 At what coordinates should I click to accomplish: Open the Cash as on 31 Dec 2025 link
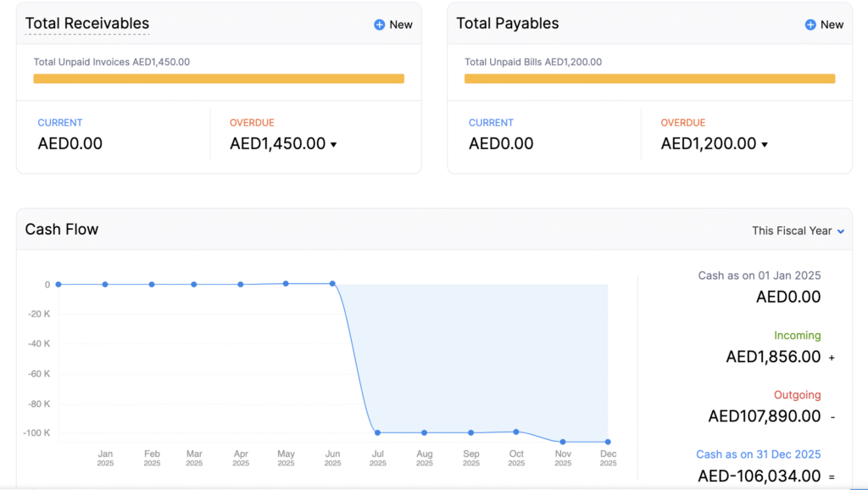pos(758,454)
